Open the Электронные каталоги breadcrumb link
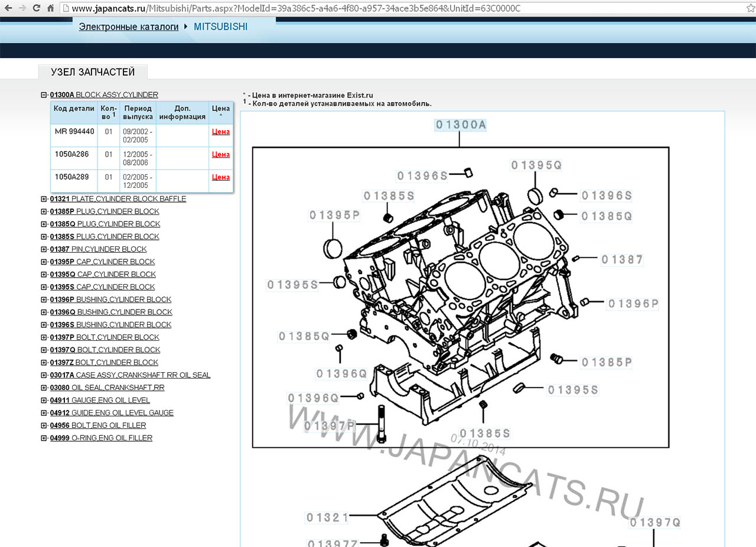Screen dimensions: 756x547 [x=128, y=27]
